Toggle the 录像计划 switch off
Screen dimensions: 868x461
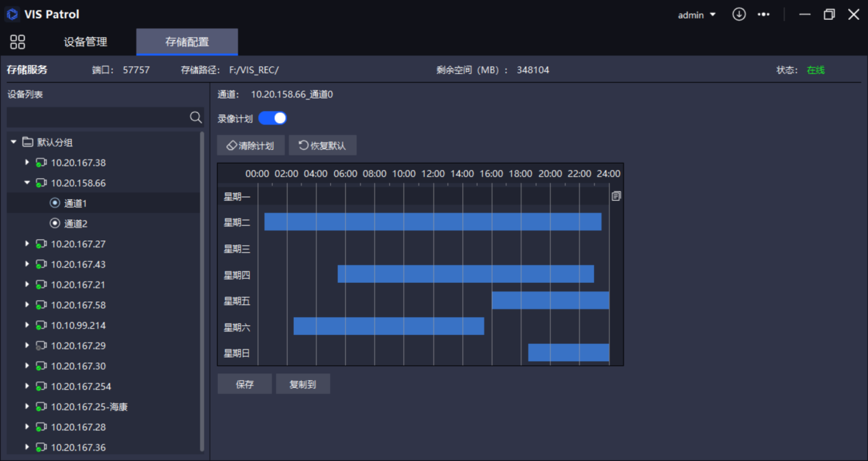click(x=273, y=119)
